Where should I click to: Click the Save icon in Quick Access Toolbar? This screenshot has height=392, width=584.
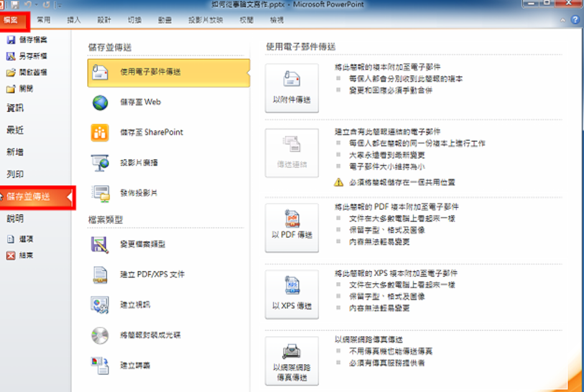pos(15,4)
